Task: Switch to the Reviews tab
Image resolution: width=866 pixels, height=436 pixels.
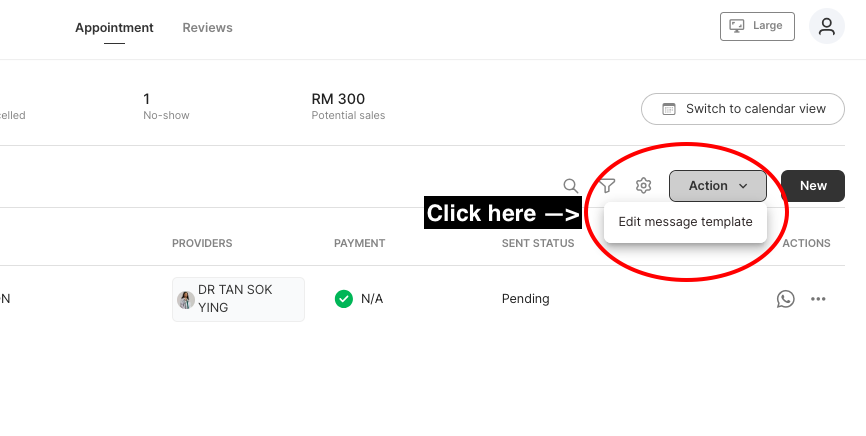Action: [x=208, y=28]
